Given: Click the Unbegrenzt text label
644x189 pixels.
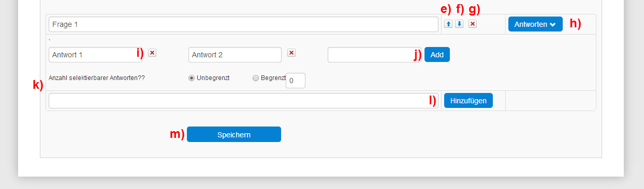Looking at the screenshot, I should pyautogui.click(x=213, y=78).
